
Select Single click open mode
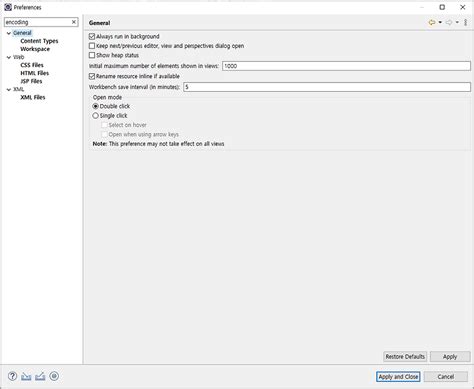pyautogui.click(x=95, y=116)
